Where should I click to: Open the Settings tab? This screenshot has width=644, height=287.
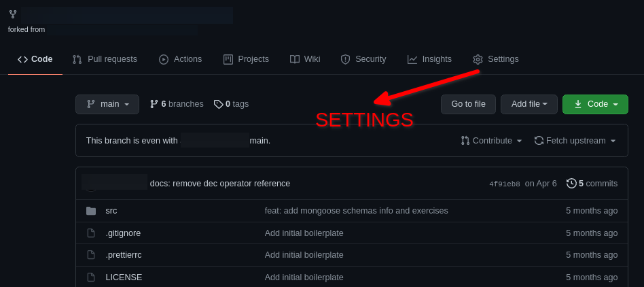496,59
